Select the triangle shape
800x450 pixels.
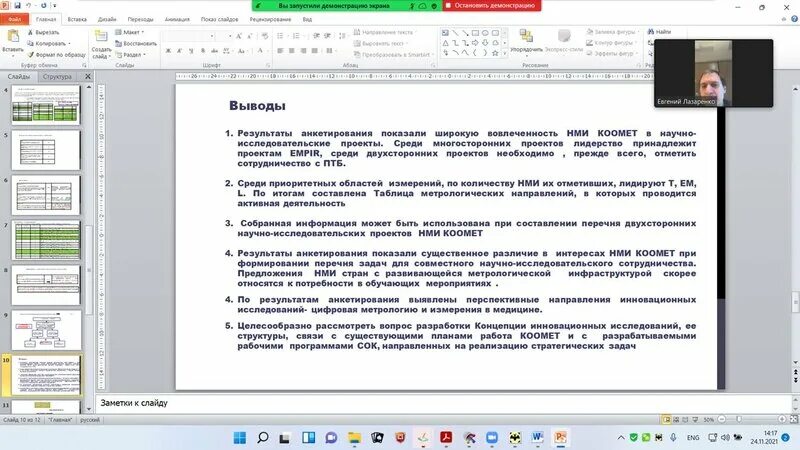point(445,43)
